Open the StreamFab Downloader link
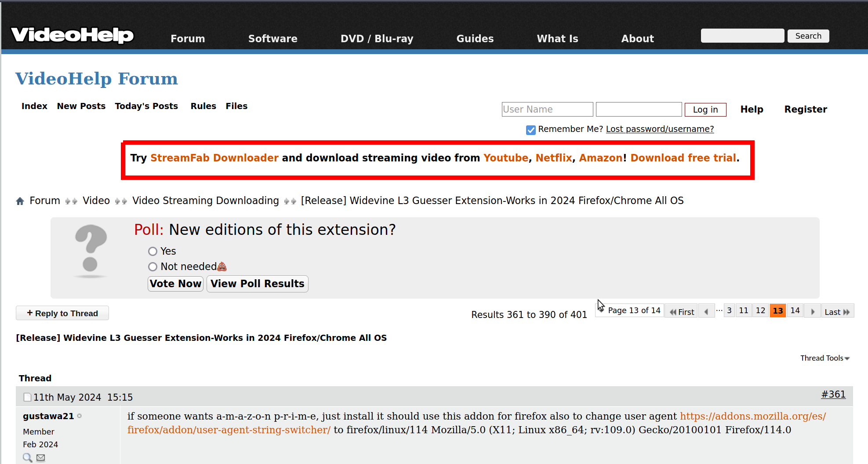The height and width of the screenshot is (464, 868). (214, 158)
